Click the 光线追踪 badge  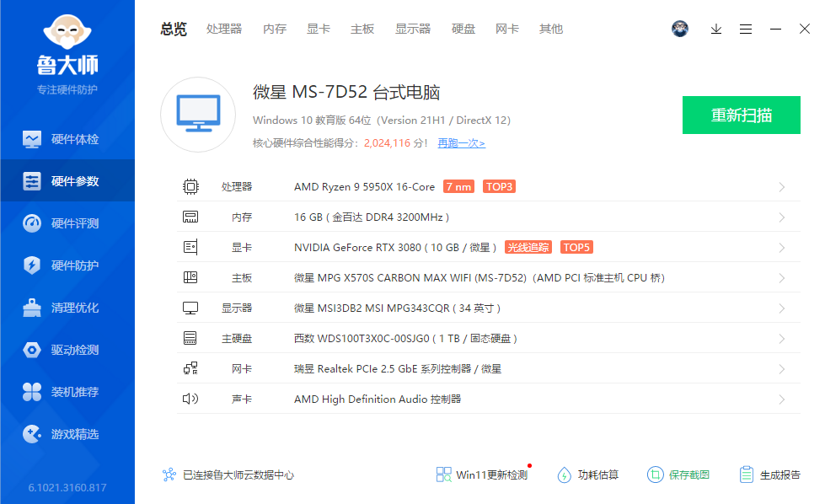click(528, 247)
